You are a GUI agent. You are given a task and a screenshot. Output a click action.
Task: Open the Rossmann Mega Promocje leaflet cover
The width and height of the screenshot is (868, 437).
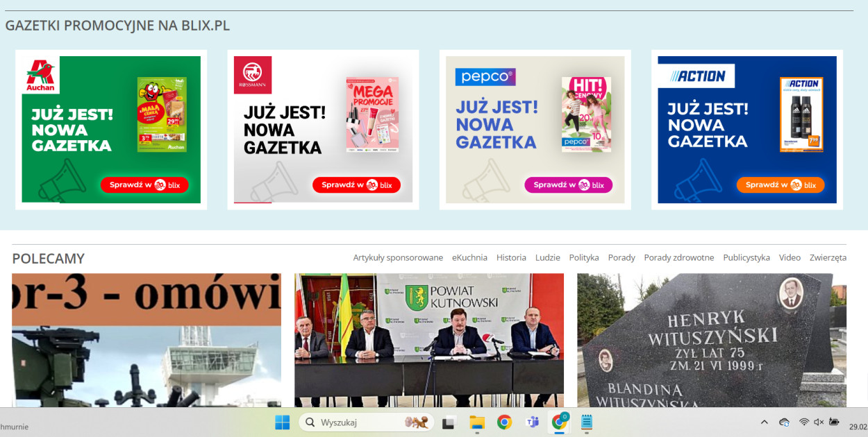coord(372,114)
